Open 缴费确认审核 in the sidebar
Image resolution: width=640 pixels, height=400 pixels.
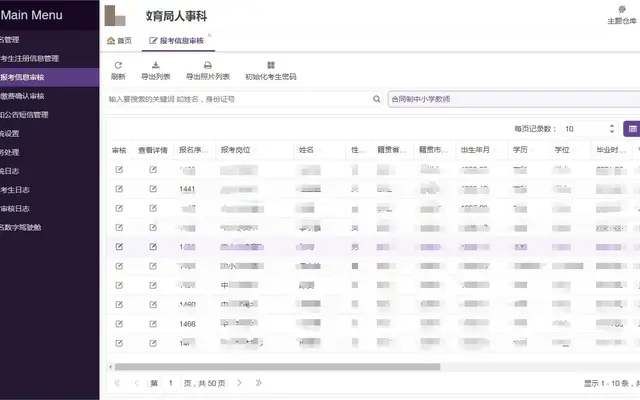coord(22,96)
